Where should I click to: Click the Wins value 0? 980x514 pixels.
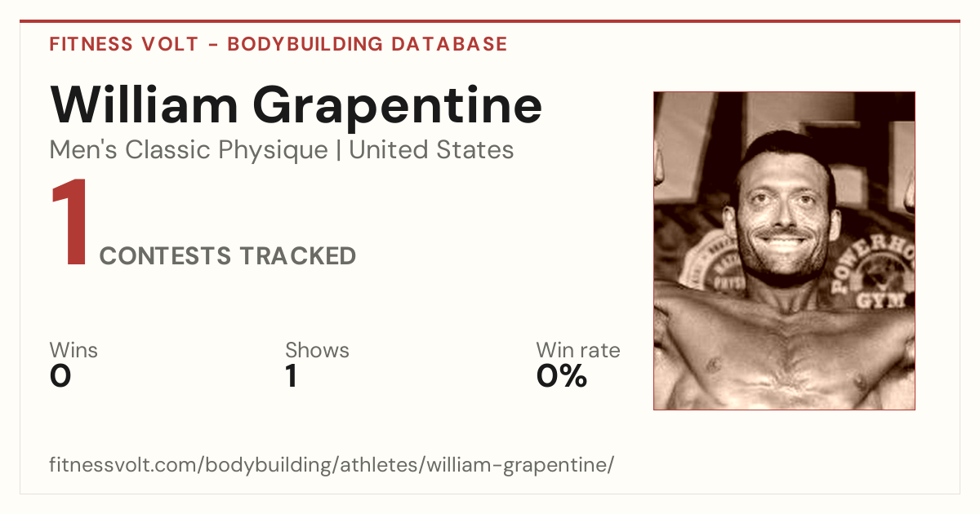[x=60, y=376]
